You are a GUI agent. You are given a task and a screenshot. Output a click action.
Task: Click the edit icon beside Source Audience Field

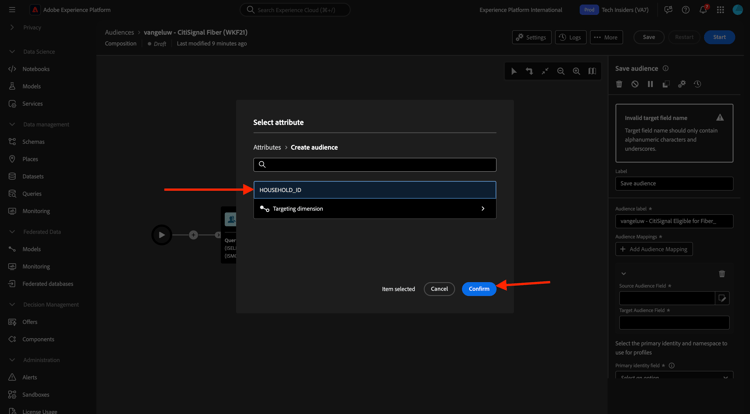coord(722,298)
